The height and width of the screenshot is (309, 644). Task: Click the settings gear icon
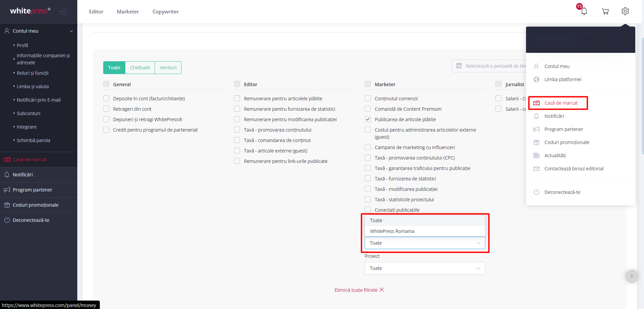[x=625, y=11]
